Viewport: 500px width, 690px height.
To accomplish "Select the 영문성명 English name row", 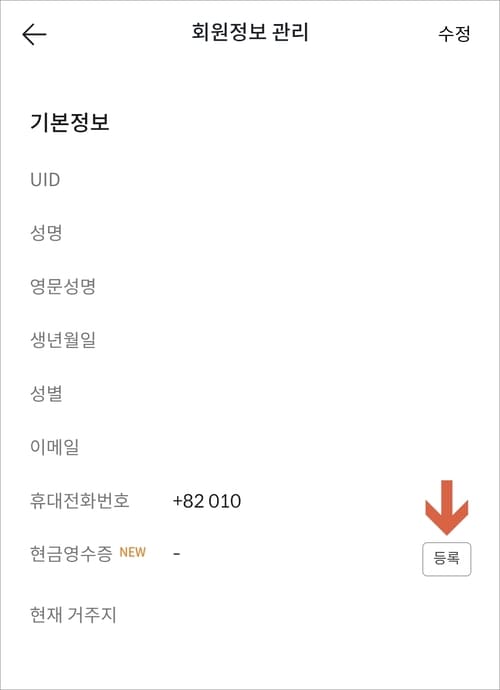I will 250,286.
